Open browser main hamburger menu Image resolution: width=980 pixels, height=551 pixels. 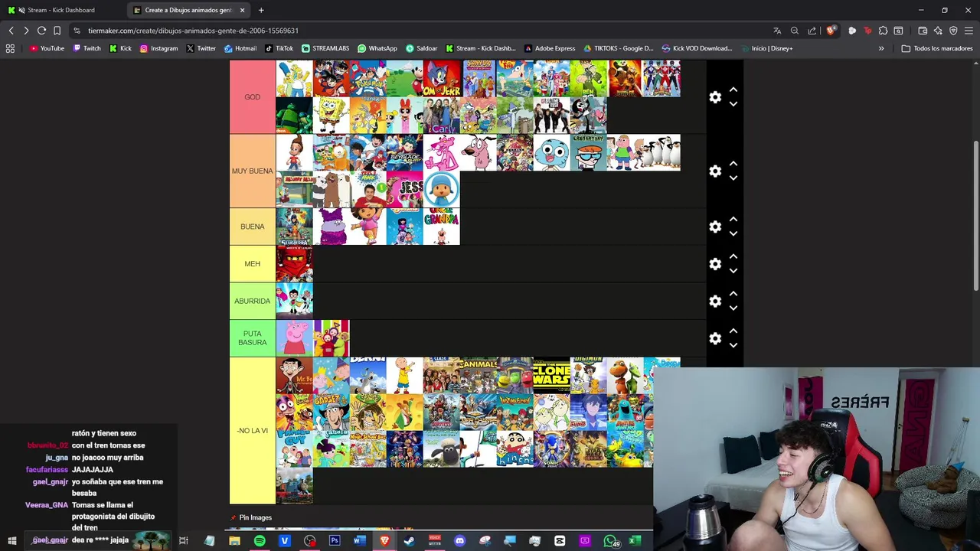pos(969,31)
